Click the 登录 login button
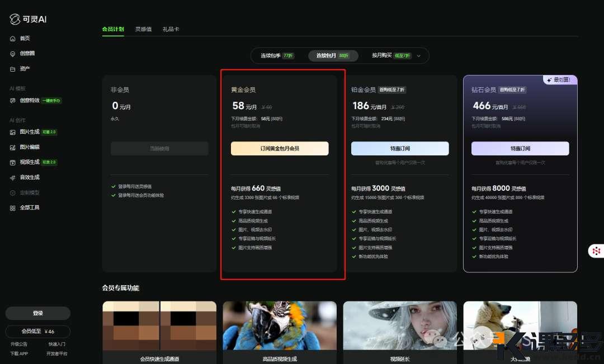This screenshot has height=364, width=604. pyautogui.click(x=37, y=313)
